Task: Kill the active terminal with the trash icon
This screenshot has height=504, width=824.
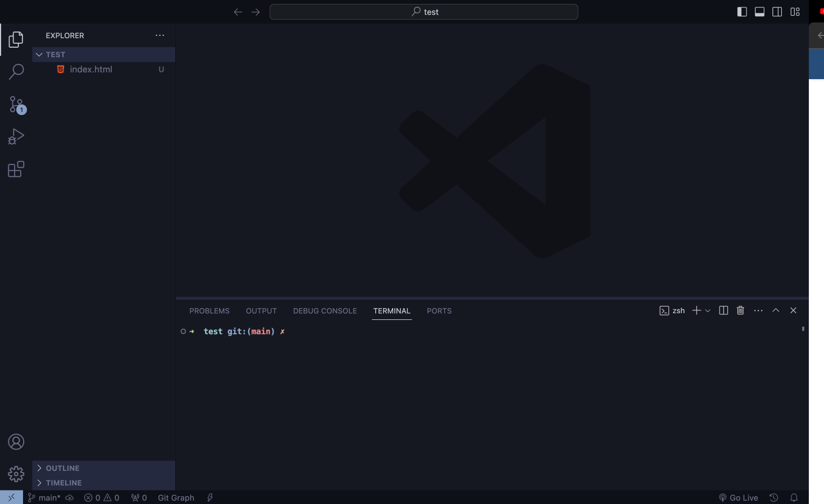Action: click(x=740, y=310)
